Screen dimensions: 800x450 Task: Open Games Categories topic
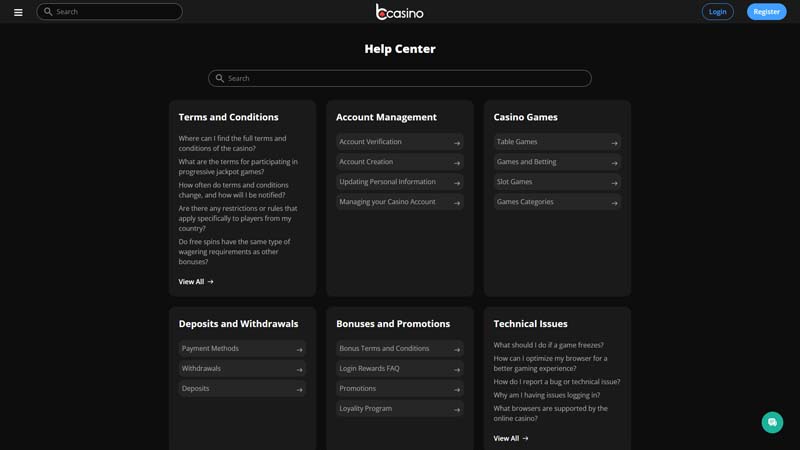tap(557, 202)
